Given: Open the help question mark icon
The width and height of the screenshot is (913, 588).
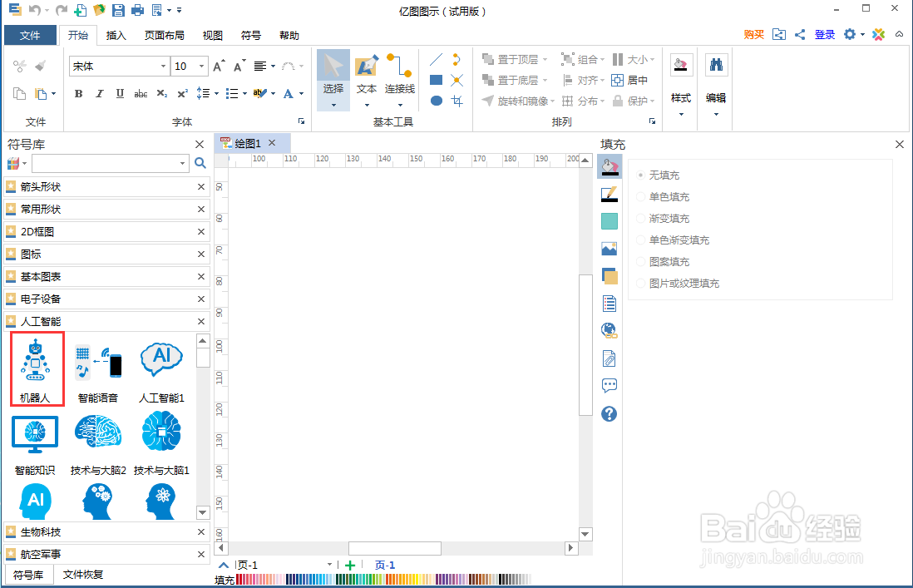Looking at the screenshot, I should coord(609,414).
